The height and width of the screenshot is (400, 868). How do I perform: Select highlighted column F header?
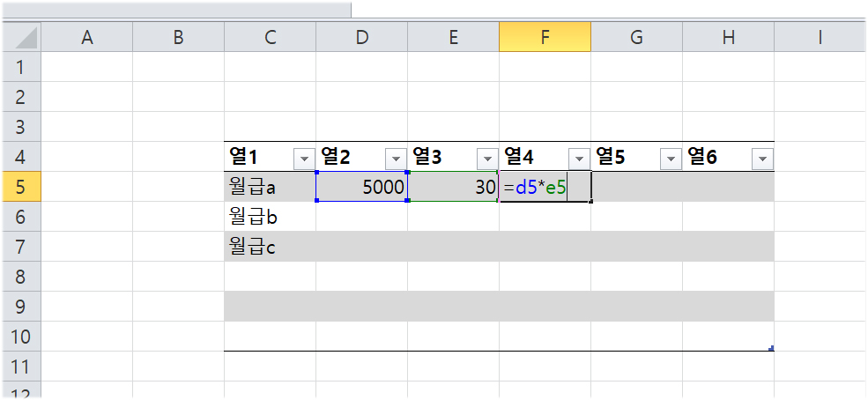coord(545,37)
